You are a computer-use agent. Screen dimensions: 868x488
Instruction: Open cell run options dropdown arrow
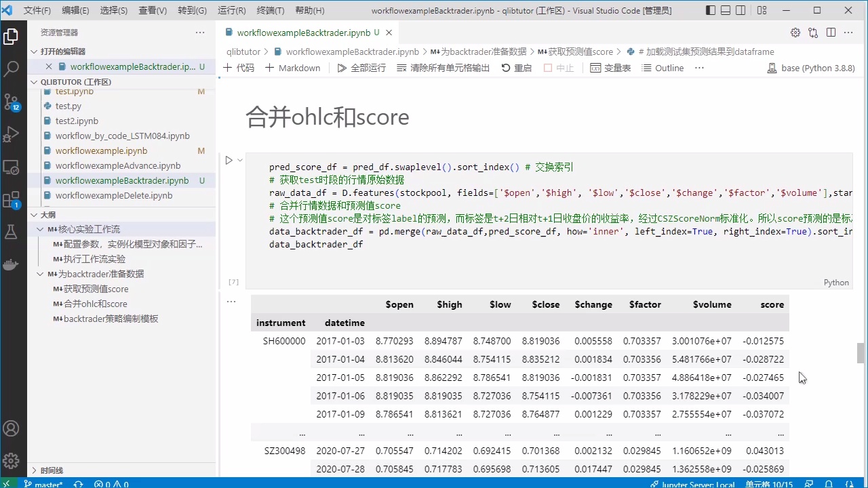[240, 161]
